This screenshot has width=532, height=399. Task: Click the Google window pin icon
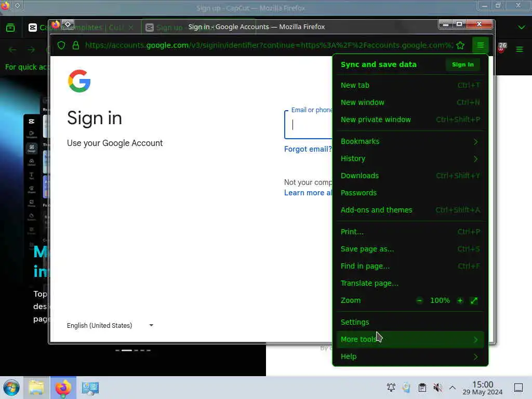[68, 24]
